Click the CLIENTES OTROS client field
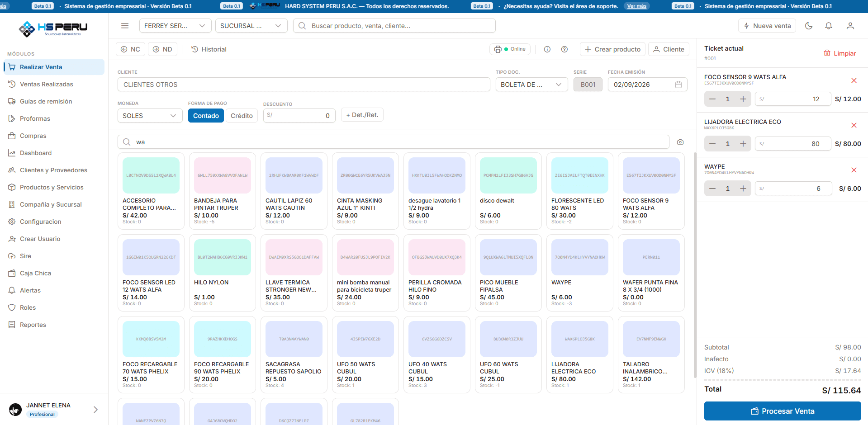The height and width of the screenshot is (425, 868). [x=304, y=85]
